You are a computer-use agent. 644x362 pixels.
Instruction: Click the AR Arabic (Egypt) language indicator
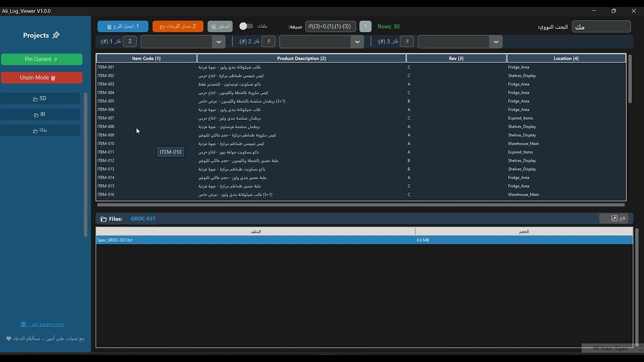click(610, 348)
